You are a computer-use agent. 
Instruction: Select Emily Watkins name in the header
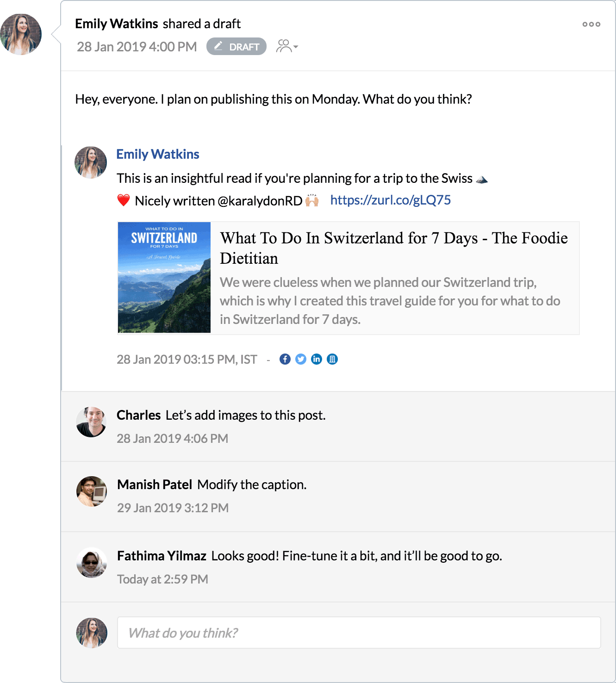click(x=117, y=24)
